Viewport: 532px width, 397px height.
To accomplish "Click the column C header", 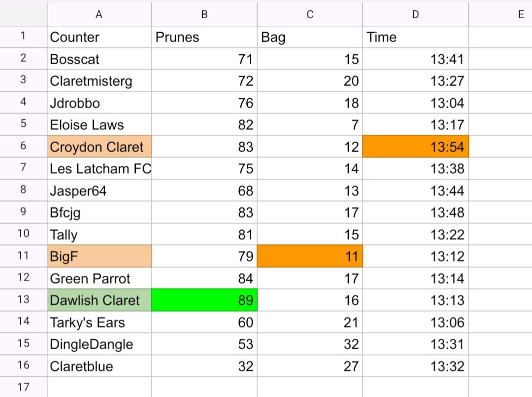I will [x=310, y=15].
